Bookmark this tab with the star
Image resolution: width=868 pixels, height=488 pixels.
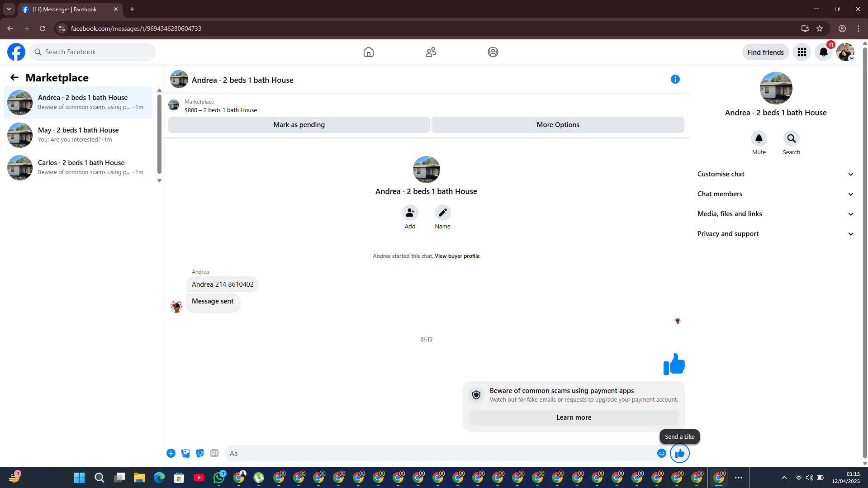tap(820, 28)
